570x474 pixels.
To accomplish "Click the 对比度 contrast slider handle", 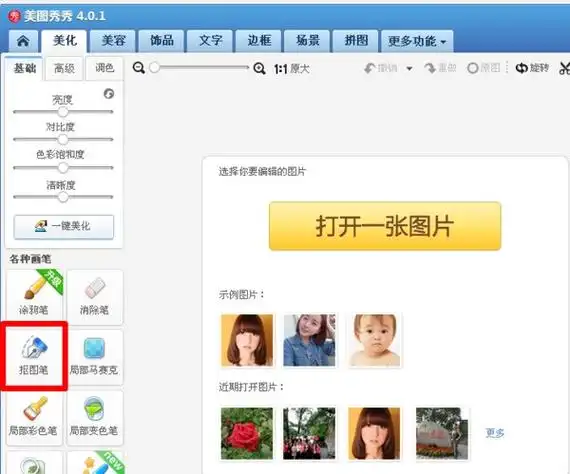I will [63, 139].
